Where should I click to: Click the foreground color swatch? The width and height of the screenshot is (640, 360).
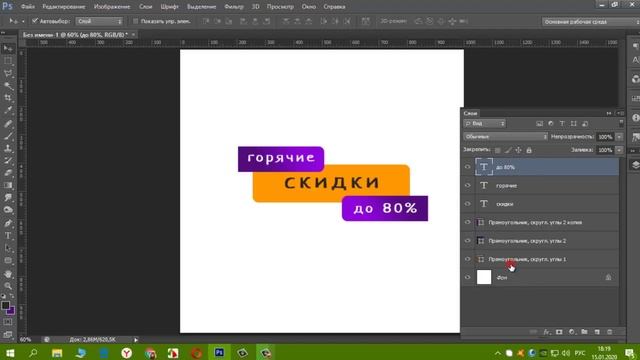click(x=5, y=305)
